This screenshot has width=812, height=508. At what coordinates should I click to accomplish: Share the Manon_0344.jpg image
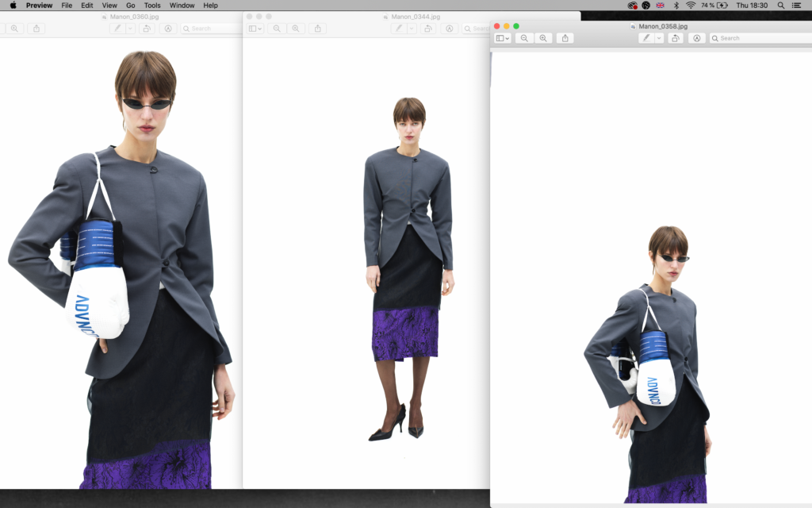(318, 29)
